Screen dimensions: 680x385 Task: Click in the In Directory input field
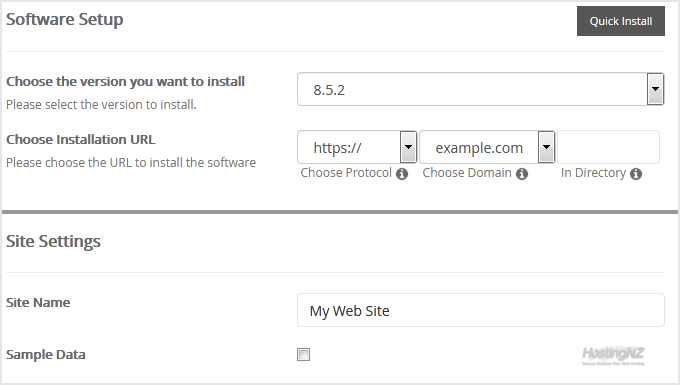click(608, 147)
